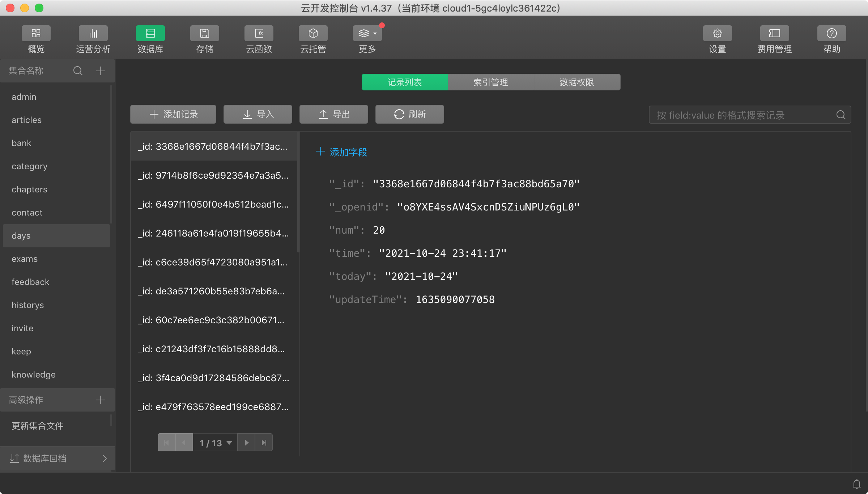868x494 pixels.
Task: Open the 云函数 cloud functions icon
Action: 259,34
